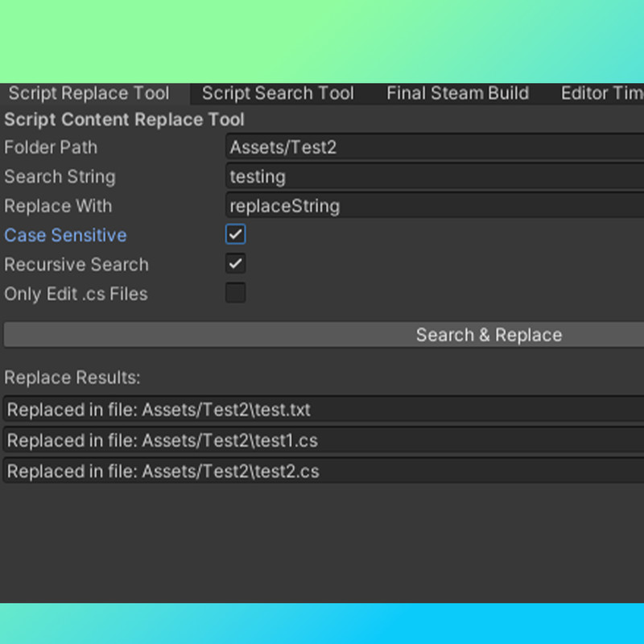This screenshot has width=644, height=644.
Task: Click the Replace With label
Action: click(58, 206)
